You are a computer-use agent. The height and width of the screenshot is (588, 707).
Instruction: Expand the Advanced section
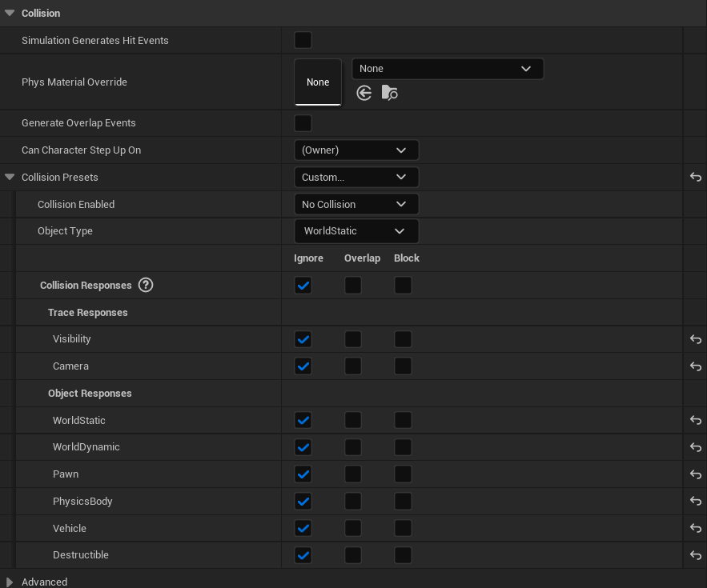click(x=10, y=582)
